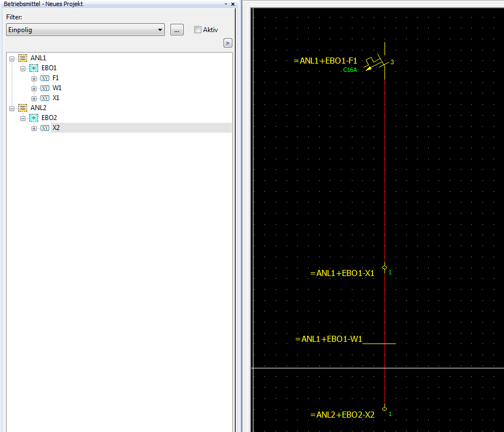Image resolution: width=504 pixels, height=432 pixels.
Task: Click the =ANL1+EBO1-X1 label
Action: pyautogui.click(x=342, y=273)
